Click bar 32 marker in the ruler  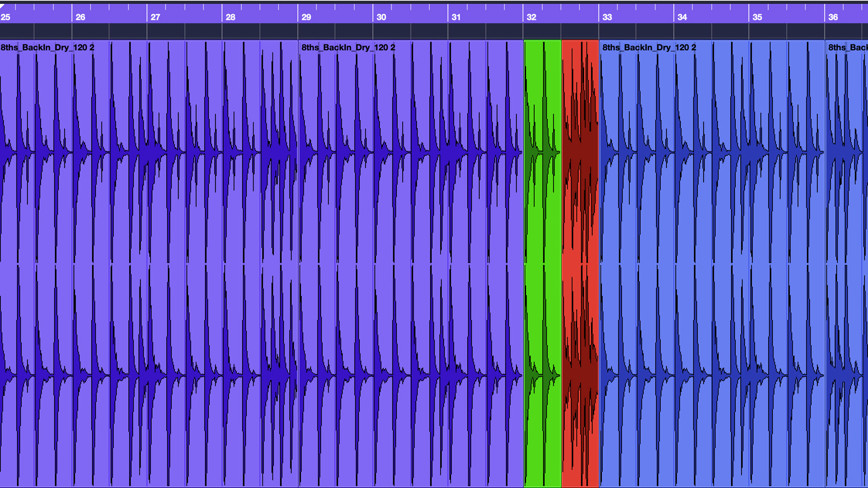point(531,17)
